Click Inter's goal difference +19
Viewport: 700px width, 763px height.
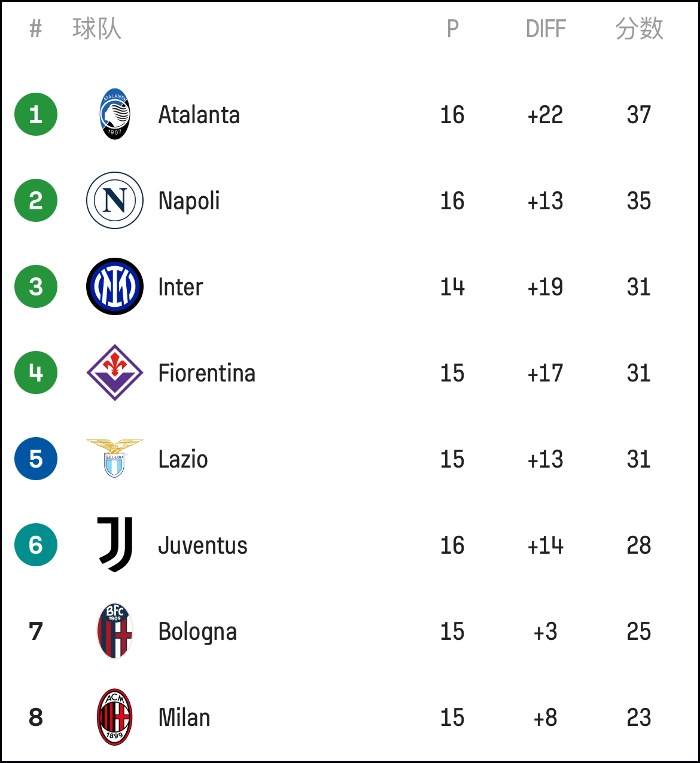pyautogui.click(x=545, y=287)
